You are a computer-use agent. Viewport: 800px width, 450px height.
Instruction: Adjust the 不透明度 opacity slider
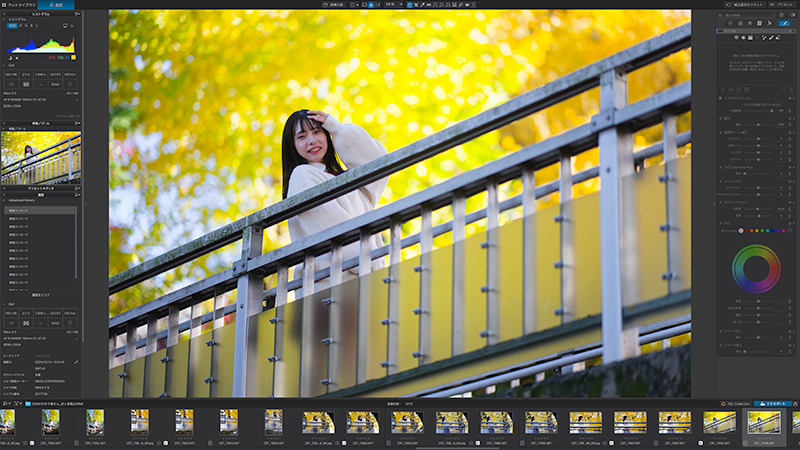(x=759, y=110)
